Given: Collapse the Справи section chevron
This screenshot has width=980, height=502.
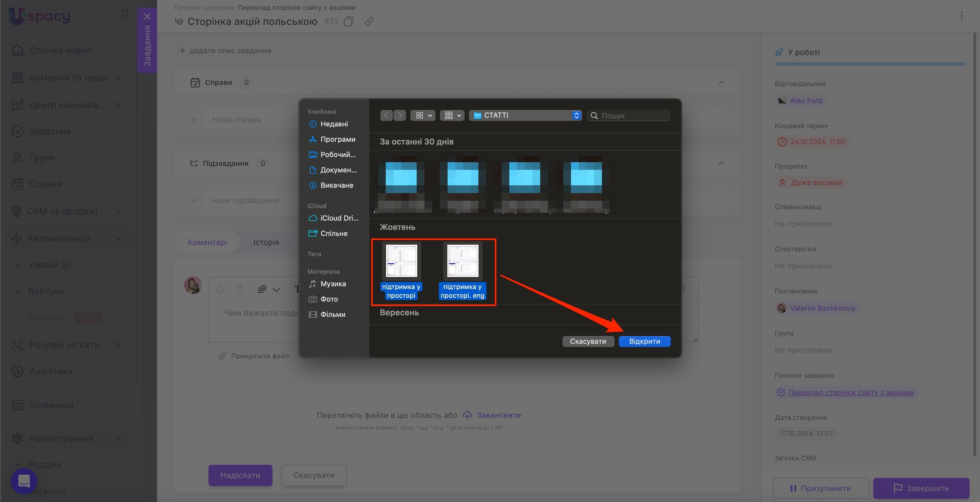Looking at the screenshot, I should point(721,82).
